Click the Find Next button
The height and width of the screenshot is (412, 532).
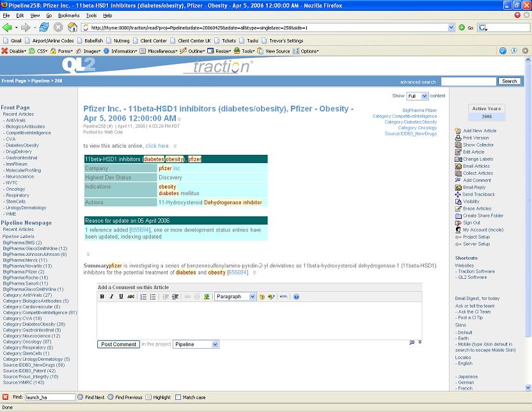point(91,397)
